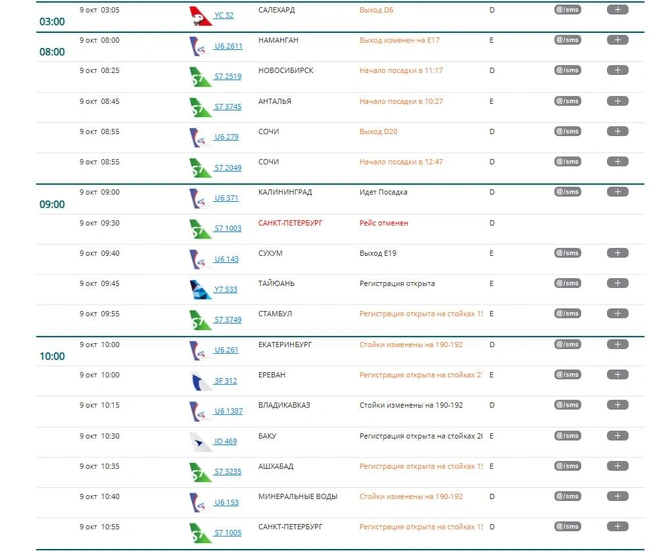Expand Калининград flight details with plus
Viewport: 656px width, 551px height.
618,192
